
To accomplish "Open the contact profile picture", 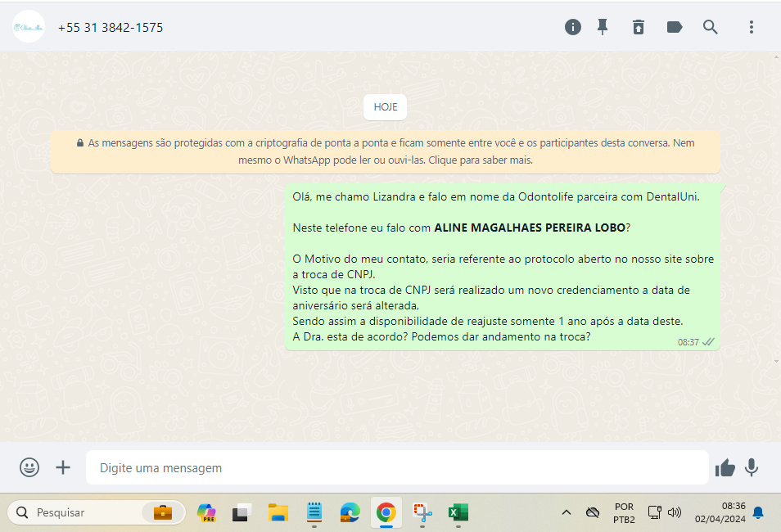I will [x=29, y=27].
